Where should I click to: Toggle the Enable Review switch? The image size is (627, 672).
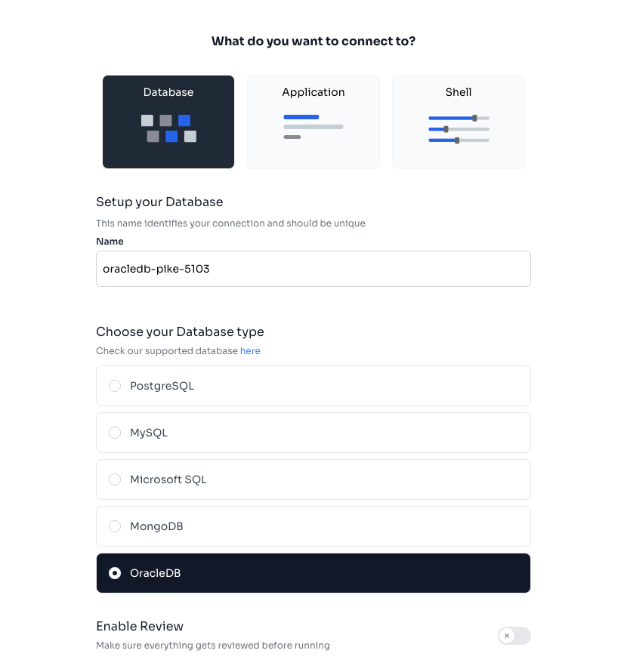[514, 636]
